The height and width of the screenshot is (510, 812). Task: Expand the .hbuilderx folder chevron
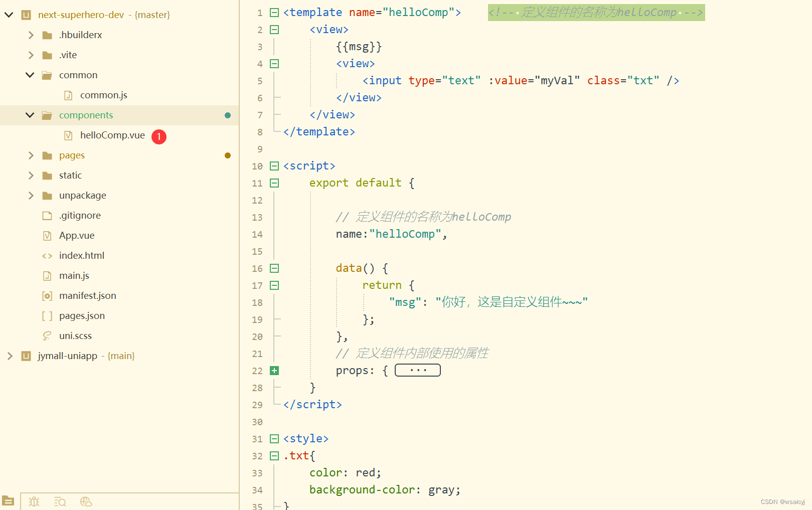click(x=31, y=35)
